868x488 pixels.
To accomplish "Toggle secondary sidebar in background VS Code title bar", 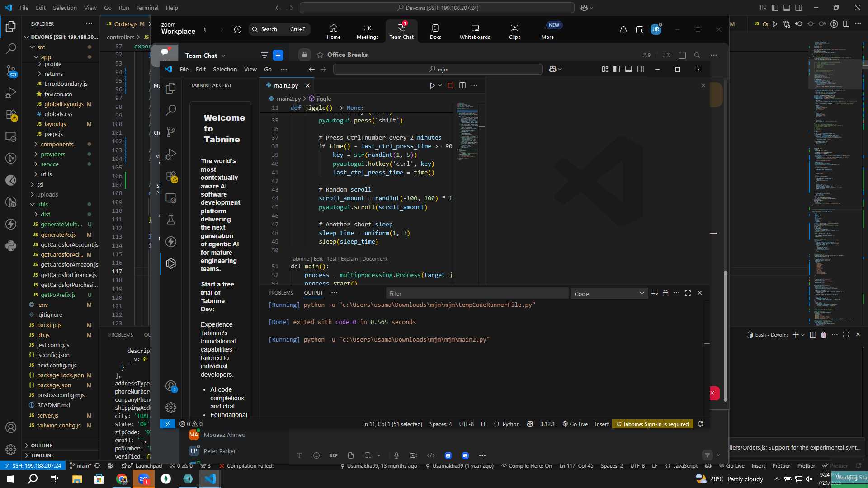I will [x=799, y=8].
